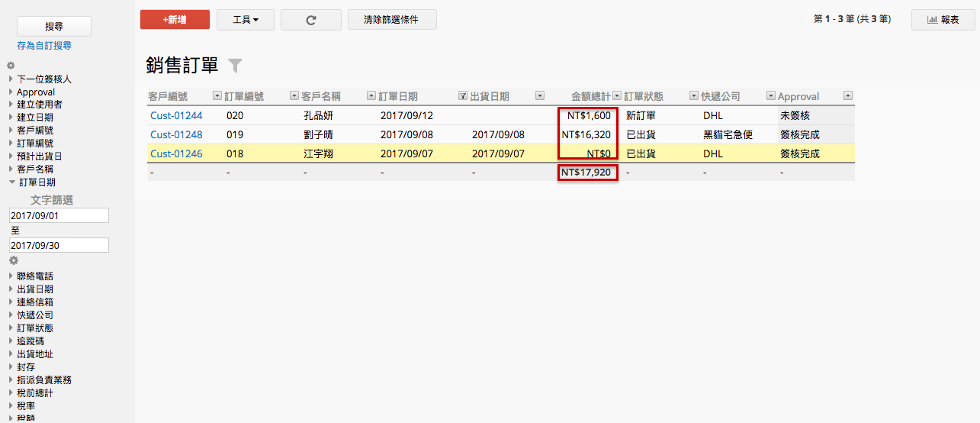Screen dimensions: 980x423
Task: Open customer link Cust-01246
Action: [x=176, y=153]
